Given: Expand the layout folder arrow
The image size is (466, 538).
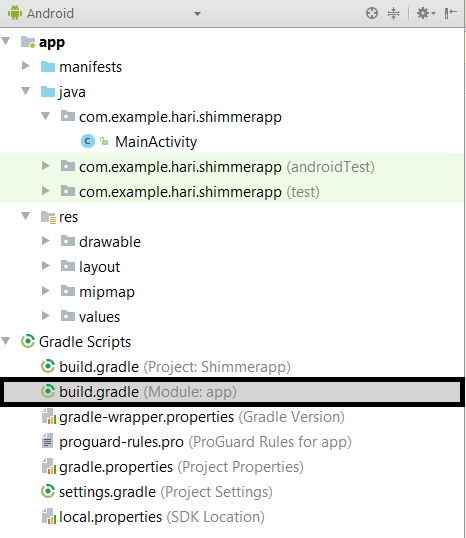Looking at the screenshot, I should tap(46, 266).
